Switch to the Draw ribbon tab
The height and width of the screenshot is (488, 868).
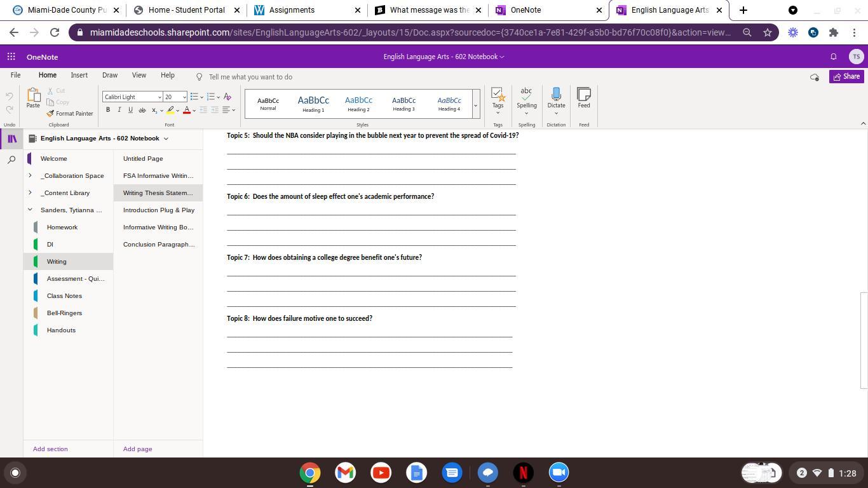[x=109, y=75]
